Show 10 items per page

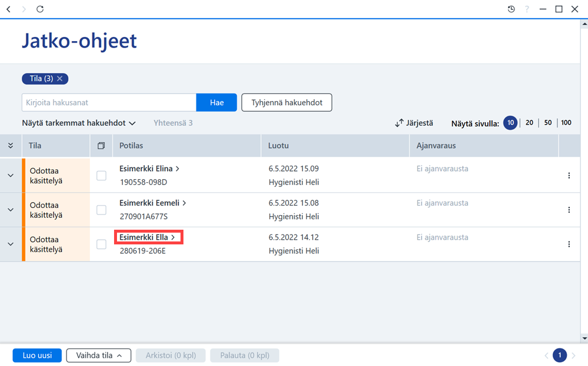510,123
